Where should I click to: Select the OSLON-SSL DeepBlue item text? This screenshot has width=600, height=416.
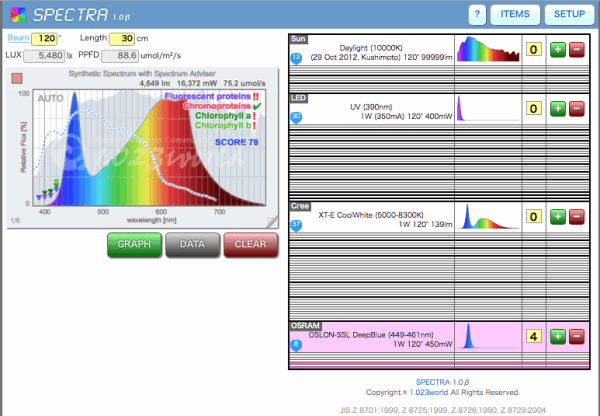click(380, 339)
